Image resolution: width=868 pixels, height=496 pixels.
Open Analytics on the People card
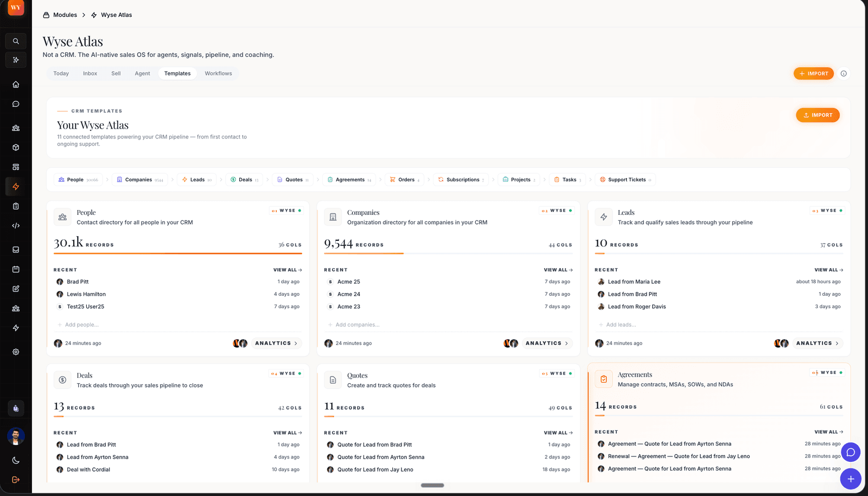(276, 343)
